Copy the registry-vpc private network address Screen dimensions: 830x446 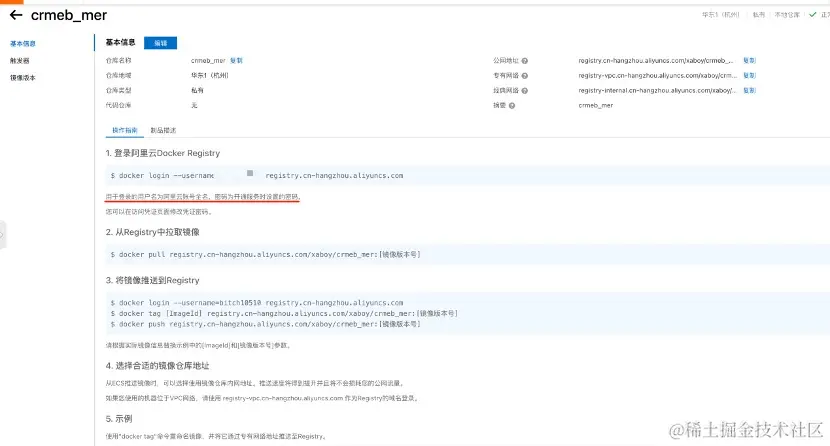(x=750, y=75)
